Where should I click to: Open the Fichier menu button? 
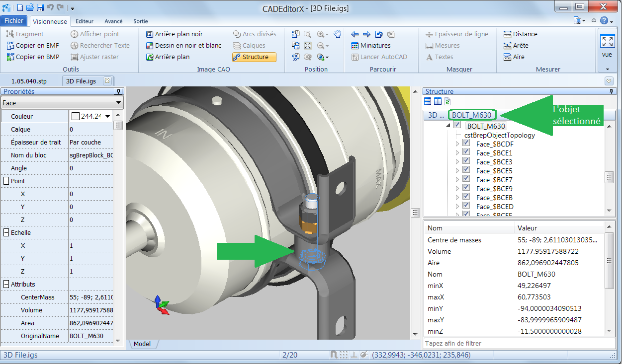pyautogui.click(x=14, y=21)
